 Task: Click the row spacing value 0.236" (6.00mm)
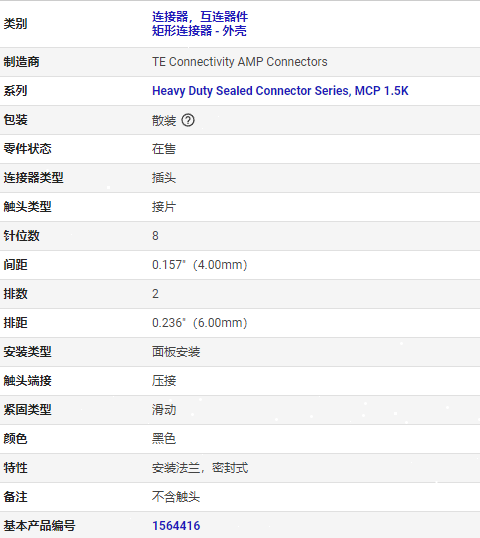click(200, 323)
